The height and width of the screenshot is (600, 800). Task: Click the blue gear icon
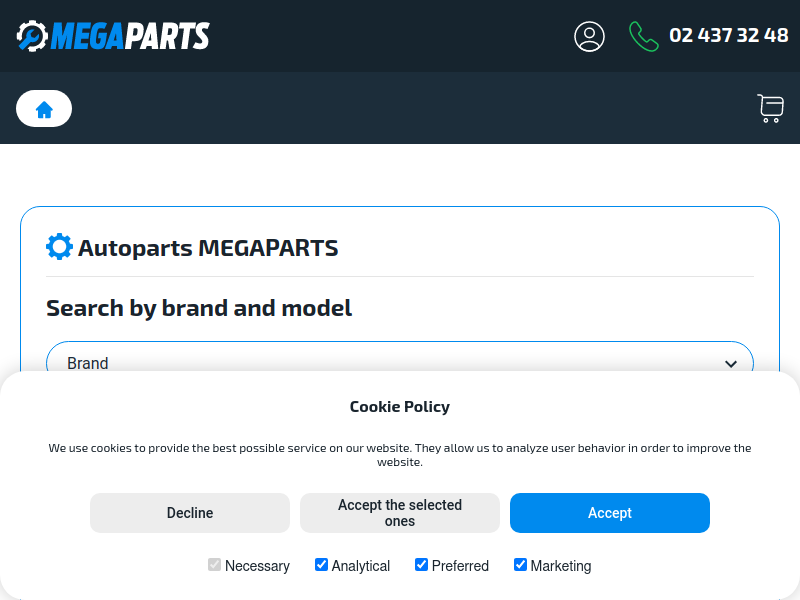click(60, 247)
